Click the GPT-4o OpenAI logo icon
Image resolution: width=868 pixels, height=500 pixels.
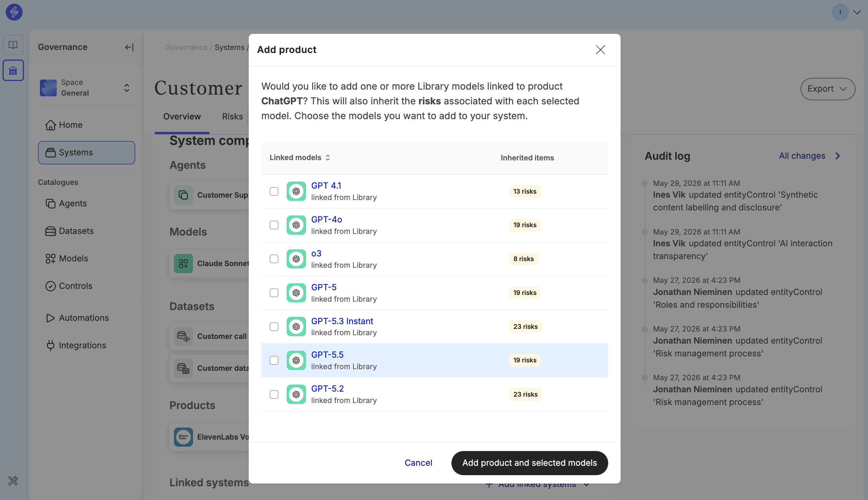coord(296,225)
